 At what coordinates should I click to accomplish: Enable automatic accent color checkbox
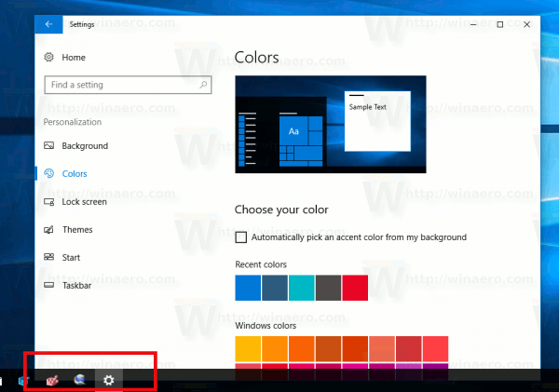pos(241,237)
